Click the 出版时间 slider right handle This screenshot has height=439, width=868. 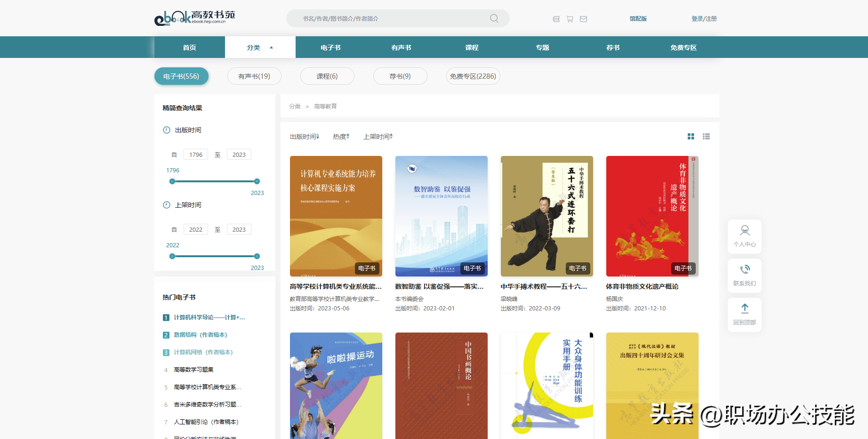257,181
